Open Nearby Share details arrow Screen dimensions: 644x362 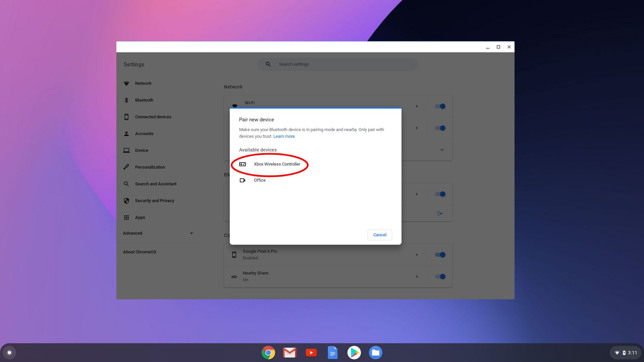coord(417,277)
